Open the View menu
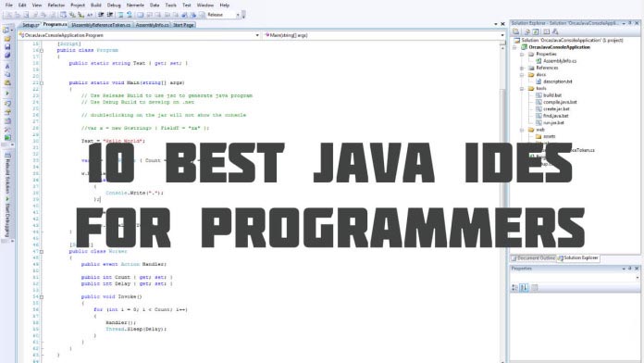 pos(37,5)
